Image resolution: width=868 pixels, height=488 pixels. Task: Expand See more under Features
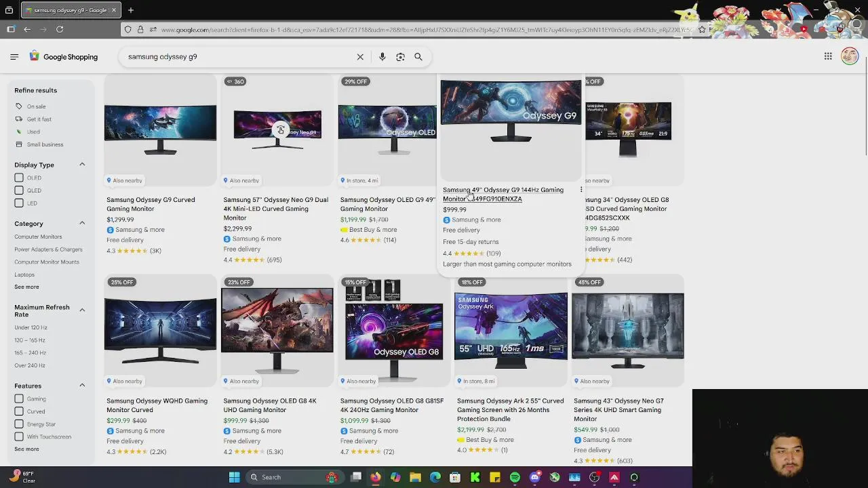(x=26, y=449)
